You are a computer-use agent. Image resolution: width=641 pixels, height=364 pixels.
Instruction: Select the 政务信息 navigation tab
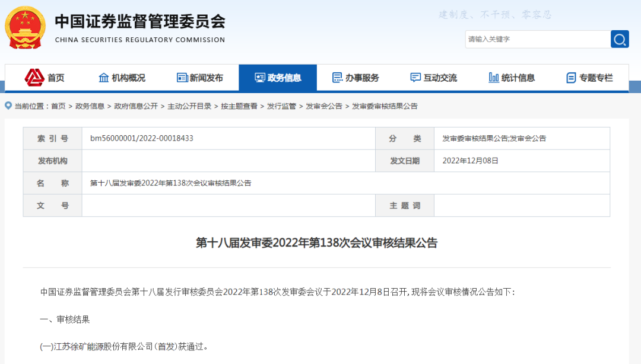click(x=278, y=78)
